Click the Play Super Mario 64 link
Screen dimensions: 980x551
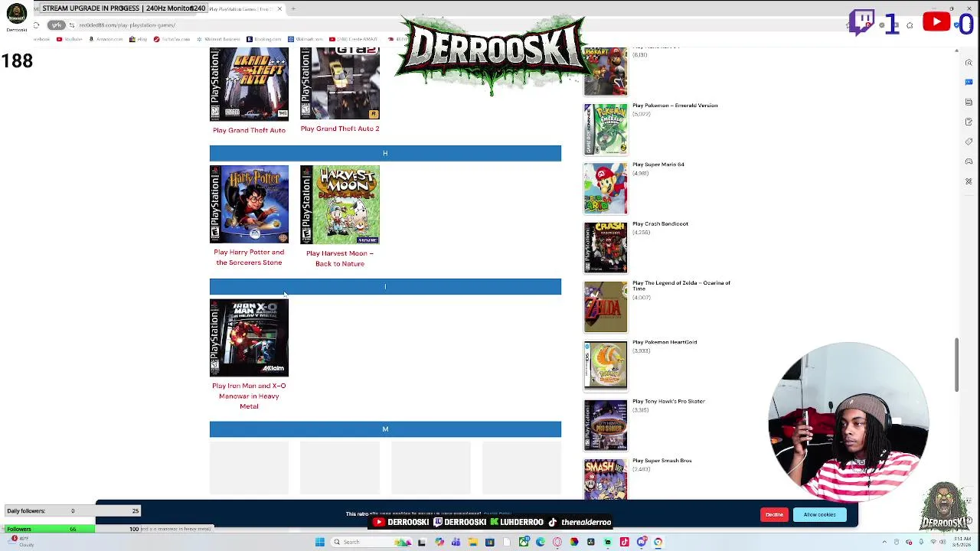coord(658,165)
